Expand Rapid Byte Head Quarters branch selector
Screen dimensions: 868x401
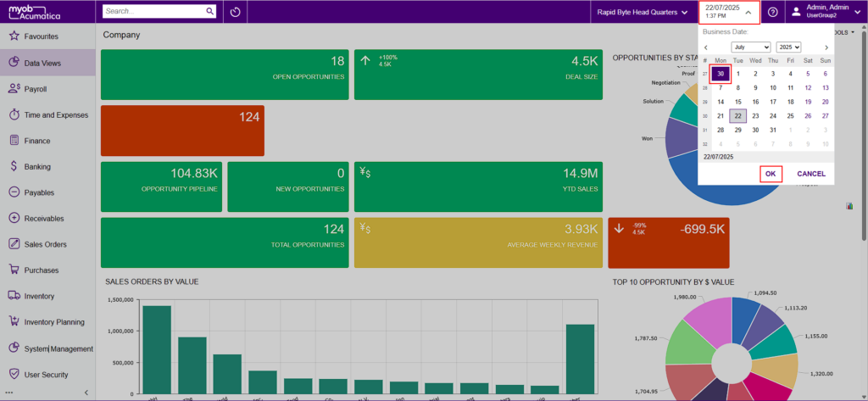point(643,12)
